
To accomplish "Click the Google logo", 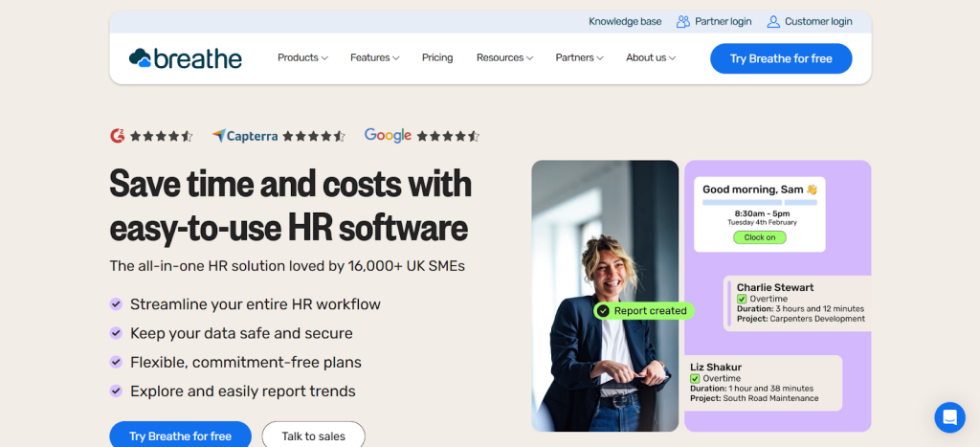I will coord(388,135).
